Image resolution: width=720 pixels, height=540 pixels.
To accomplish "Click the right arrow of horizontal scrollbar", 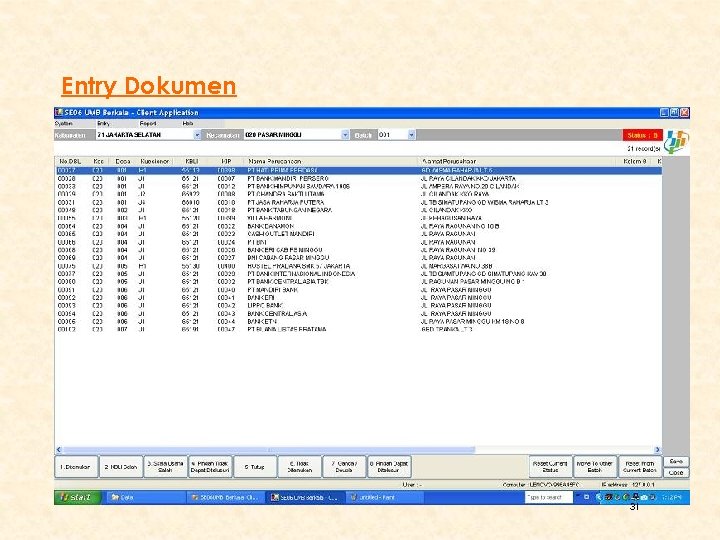I will [658, 450].
